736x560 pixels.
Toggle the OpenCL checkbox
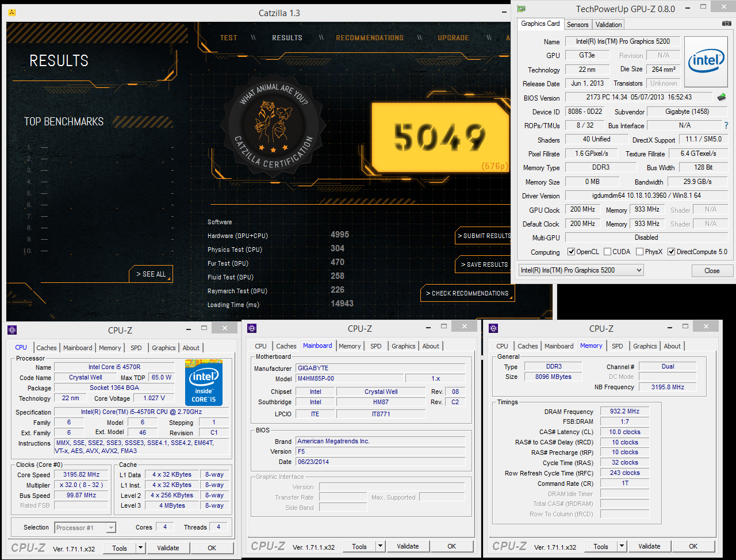571,252
